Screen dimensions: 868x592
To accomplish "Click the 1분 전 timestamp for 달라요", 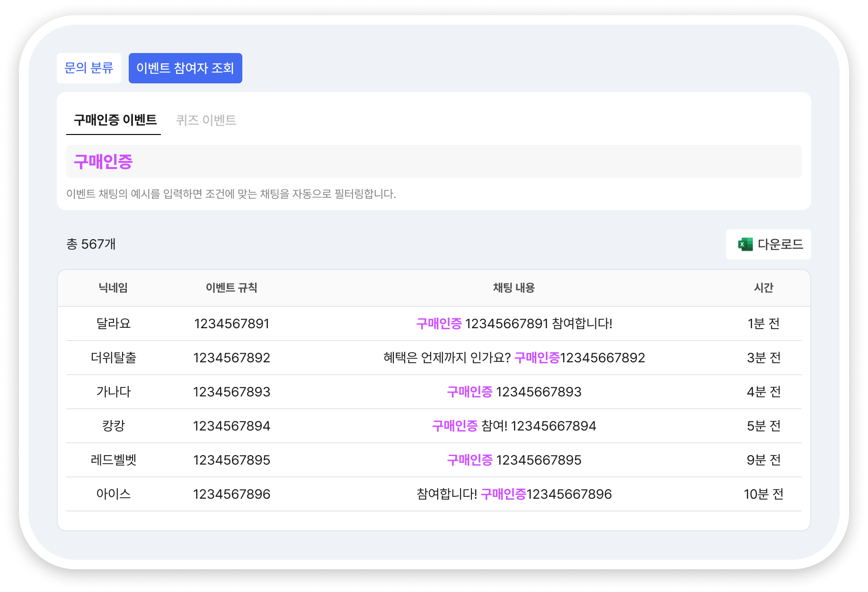I will 764,324.
